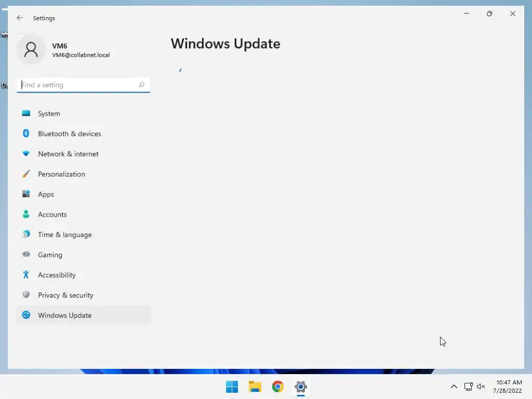
Task: Focus the Find a setting box
Action: click(x=84, y=85)
